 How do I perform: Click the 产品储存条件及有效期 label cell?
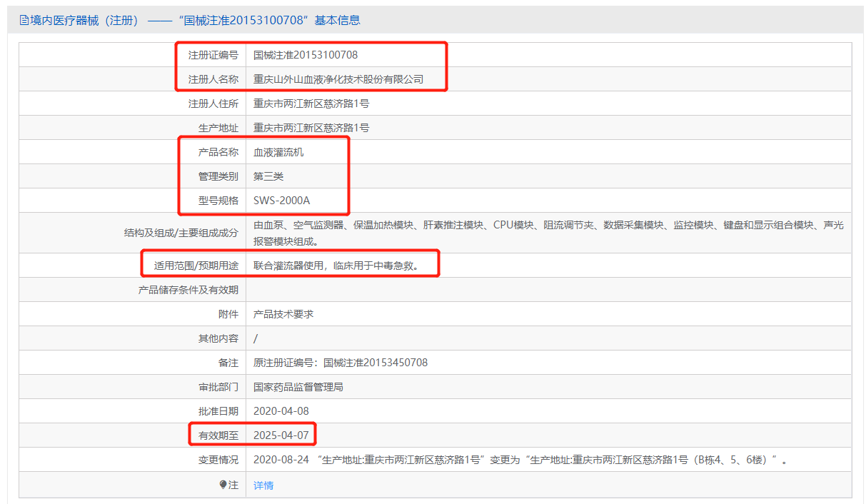pyautogui.click(x=188, y=290)
